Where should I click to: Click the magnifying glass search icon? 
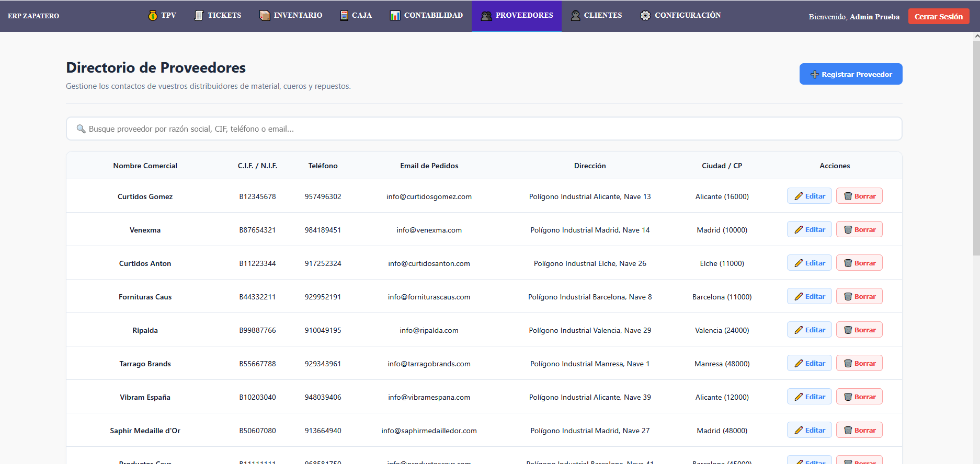pyautogui.click(x=81, y=129)
